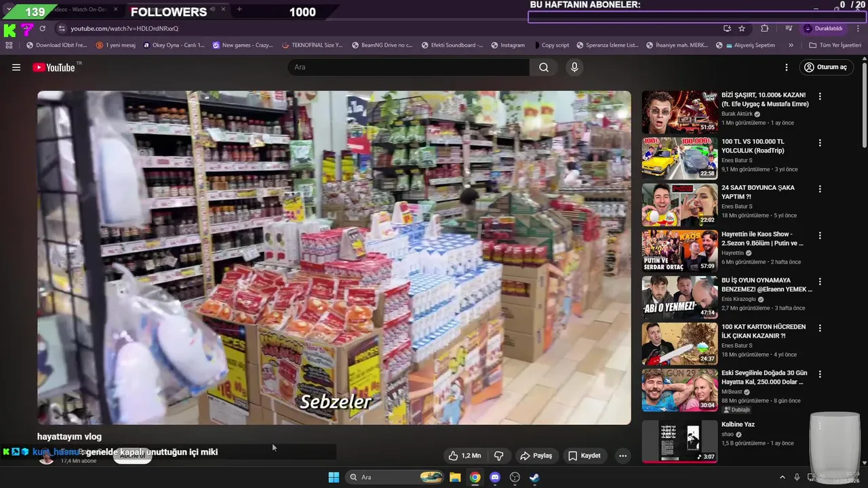
Task: Open Chrome's three-dot menu
Action: 859,28
